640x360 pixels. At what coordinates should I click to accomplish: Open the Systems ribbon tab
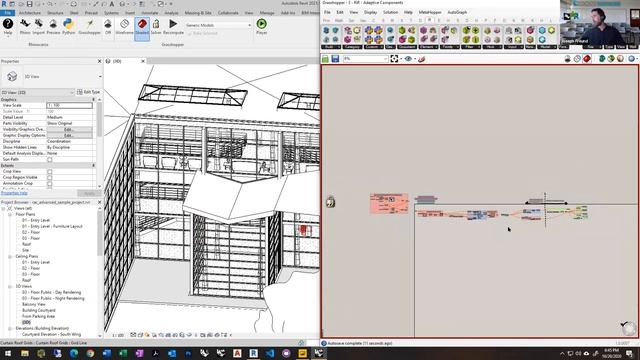[x=111, y=13]
